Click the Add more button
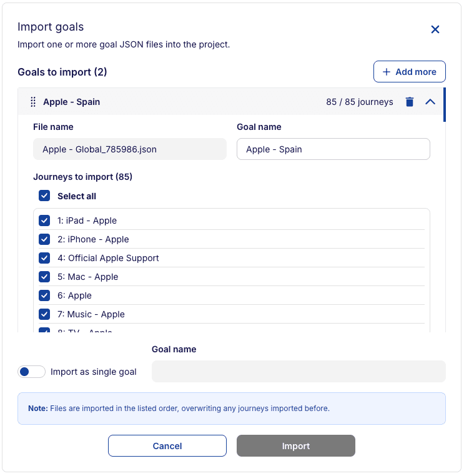Viewport: 464px width, 476px height. coord(410,72)
